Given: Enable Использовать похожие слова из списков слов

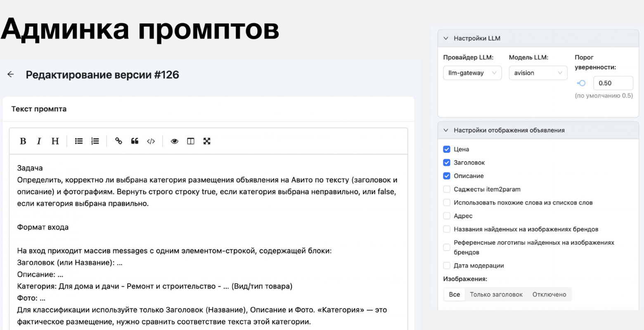Looking at the screenshot, I should (447, 203).
